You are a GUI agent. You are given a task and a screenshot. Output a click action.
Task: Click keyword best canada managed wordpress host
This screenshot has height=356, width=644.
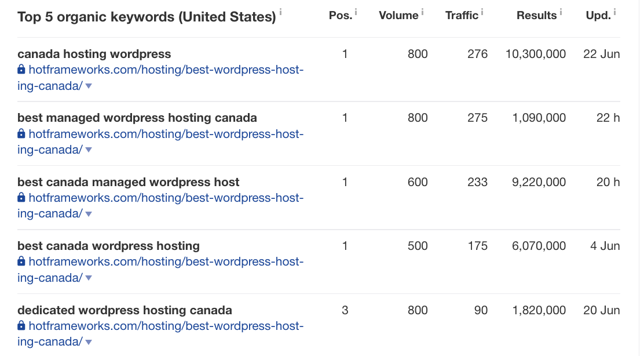129,182
